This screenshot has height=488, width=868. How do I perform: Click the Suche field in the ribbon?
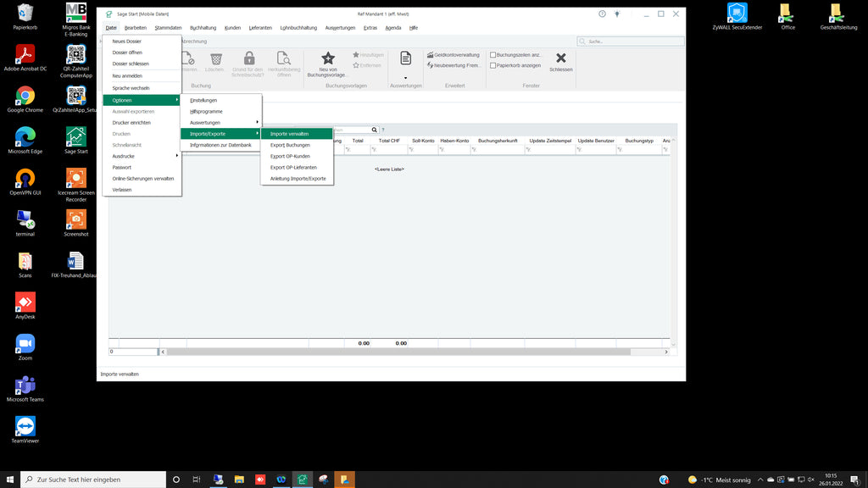pyautogui.click(x=632, y=41)
